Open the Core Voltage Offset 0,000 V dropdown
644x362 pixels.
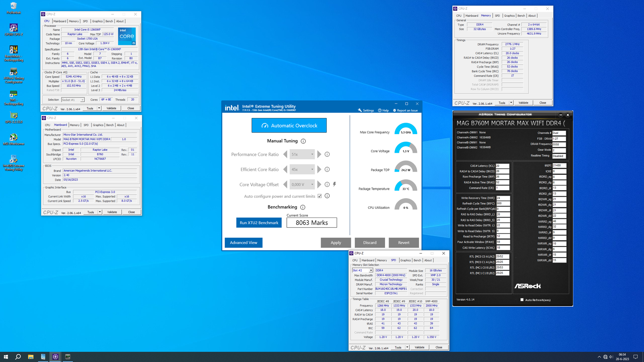[x=302, y=184]
